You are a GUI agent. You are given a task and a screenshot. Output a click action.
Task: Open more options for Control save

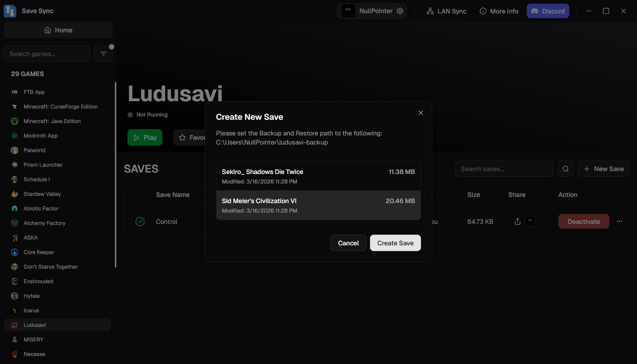pyautogui.click(x=620, y=221)
